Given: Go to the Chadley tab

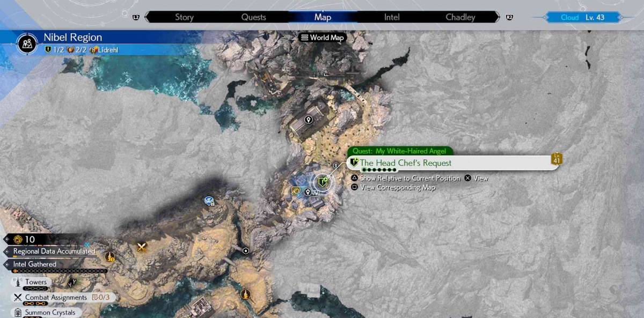Looking at the screenshot, I should coord(460,17).
